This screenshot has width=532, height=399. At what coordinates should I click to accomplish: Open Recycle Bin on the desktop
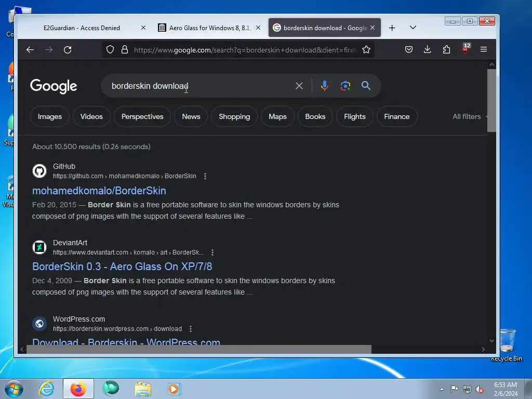[x=507, y=344]
